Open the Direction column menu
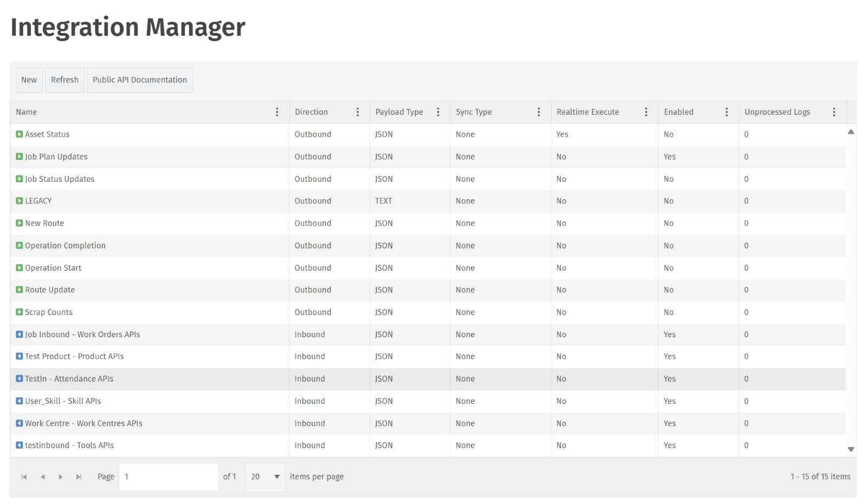Image resolution: width=867 pixels, height=504 pixels. (358, 112)
